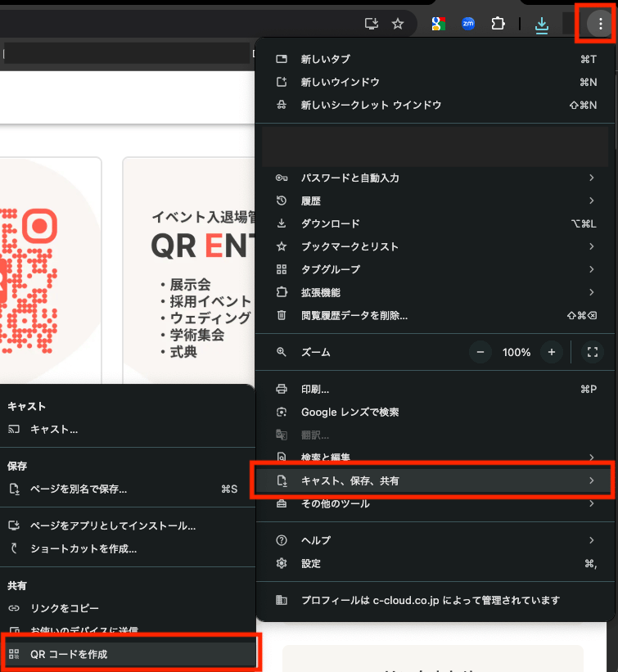Click the cast icon beside キャスト...

[14, 430]
